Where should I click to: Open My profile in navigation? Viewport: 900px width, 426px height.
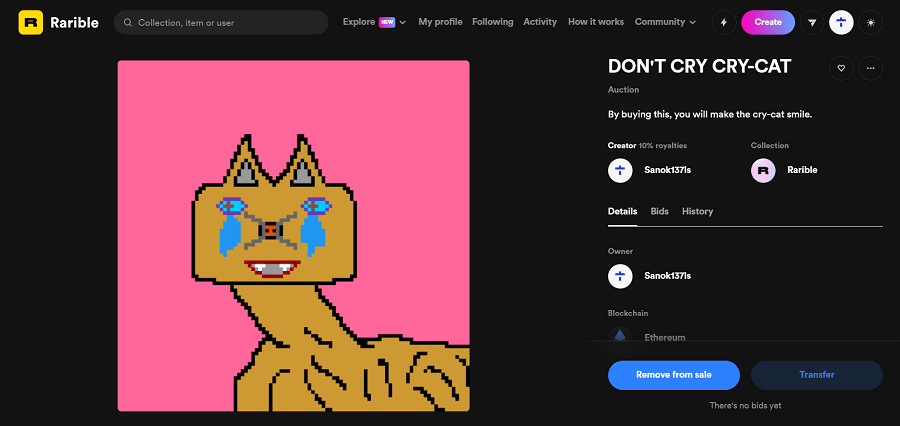pyautogui.click(x=440, y=22)
